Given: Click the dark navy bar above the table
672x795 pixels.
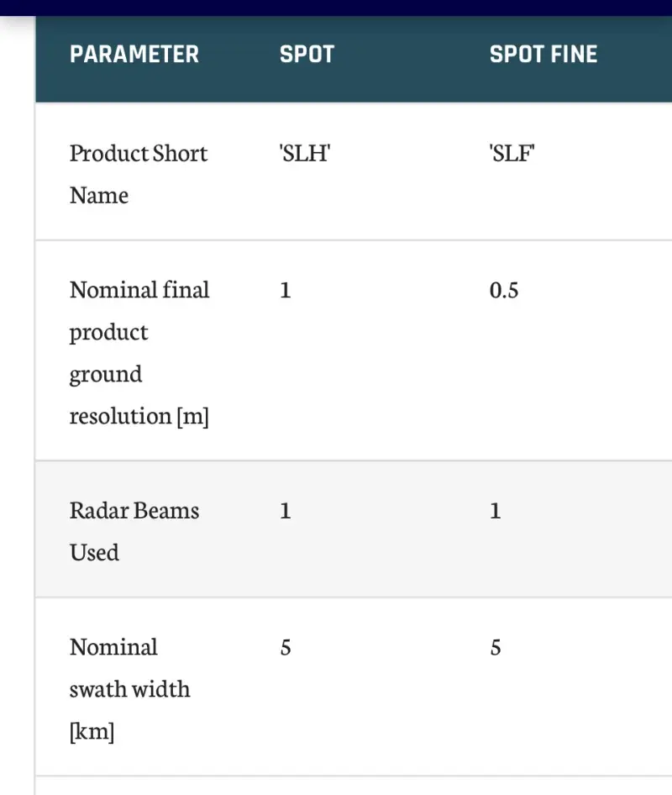Looking at the screenshot, I should [x=336, y=8].
